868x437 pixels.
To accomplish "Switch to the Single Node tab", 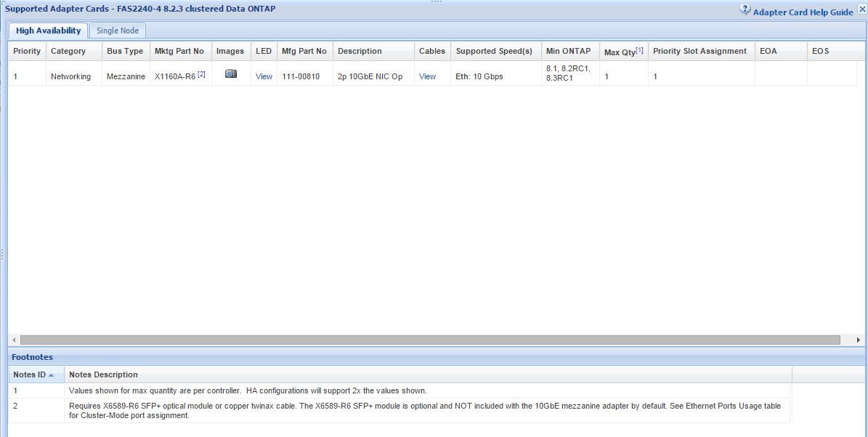I will coord(118,31).
